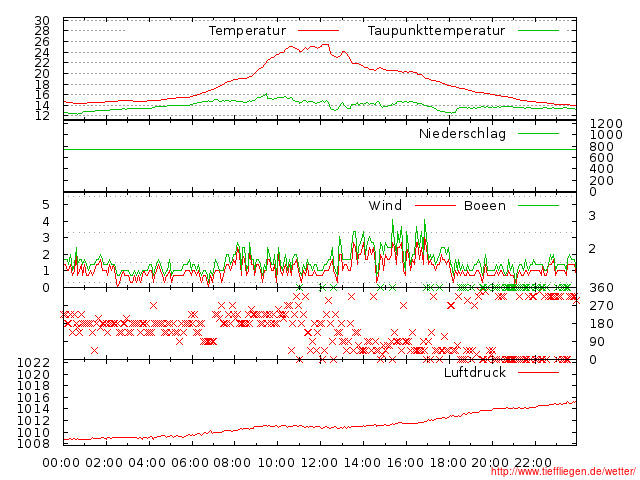Click the 180 wind direction axis value

(602, 324)
